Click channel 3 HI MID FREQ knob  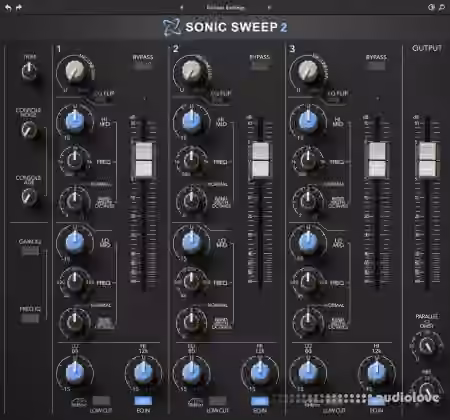[308, 160]
